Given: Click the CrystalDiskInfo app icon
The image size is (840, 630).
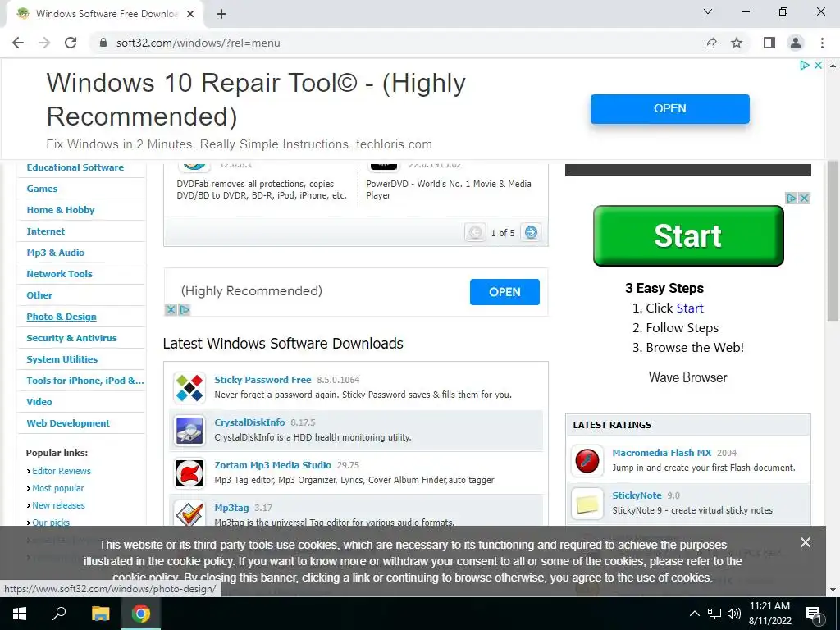Looking at the screenshot, I should 189,430.
